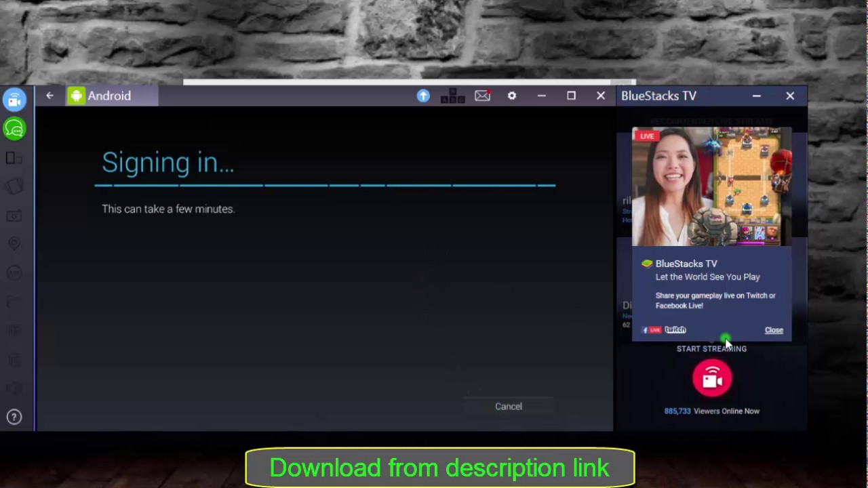Minimize the BlueStacks TV panel
The width and height of the screenshot is (868, 488).
tap(757, 96)
